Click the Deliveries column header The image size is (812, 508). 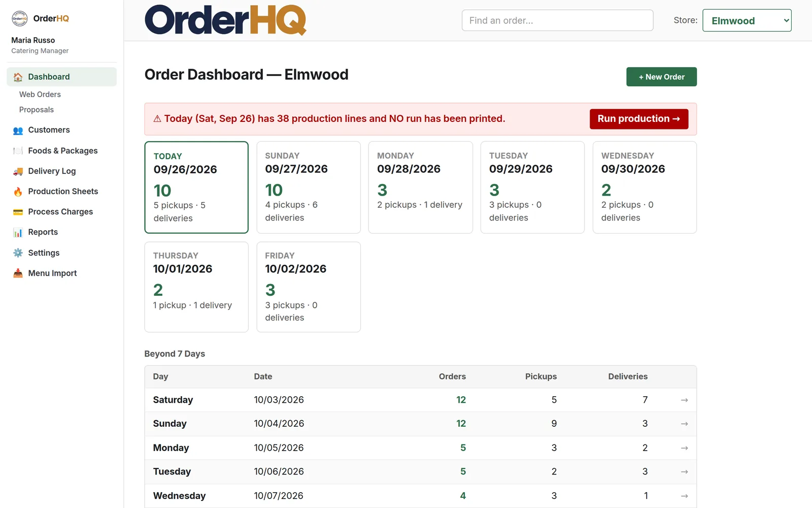pos(628,376)
